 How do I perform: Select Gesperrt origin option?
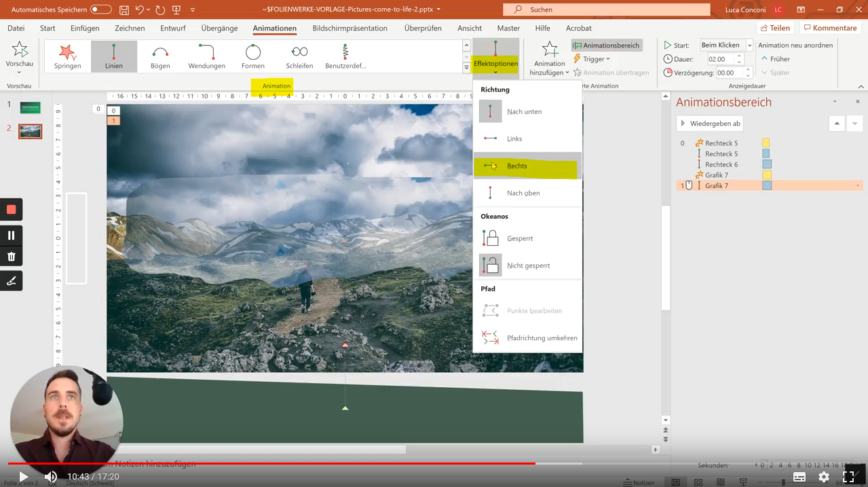(x=527, y=238)
